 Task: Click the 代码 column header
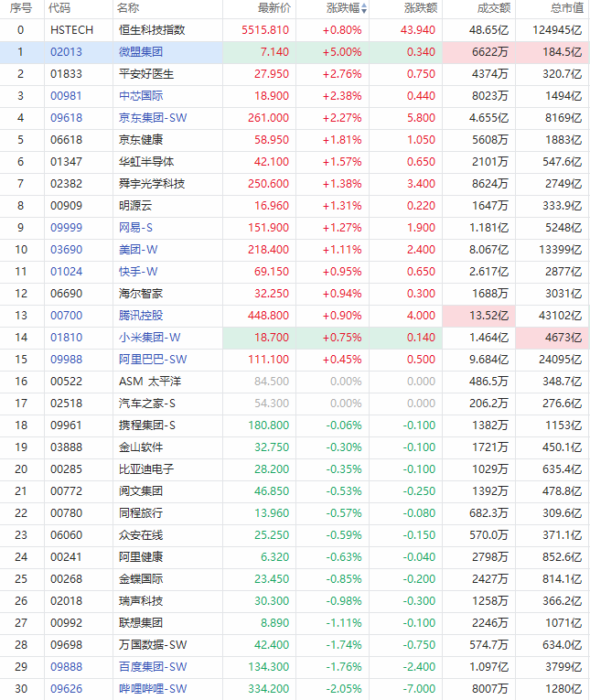tap(59, 8)
